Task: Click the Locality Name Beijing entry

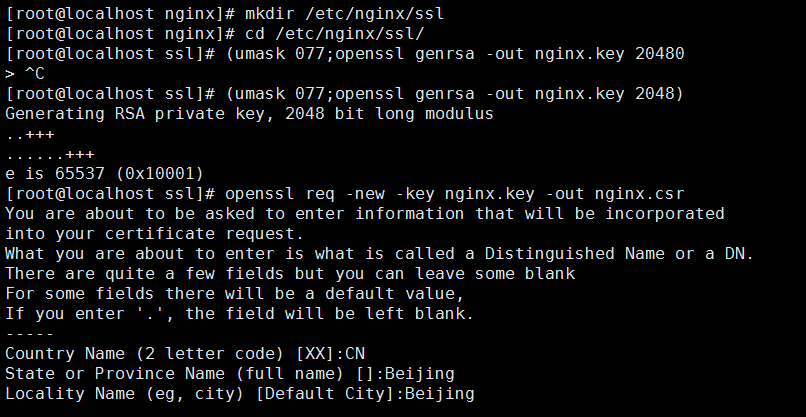Action: (x=240, y=394)
